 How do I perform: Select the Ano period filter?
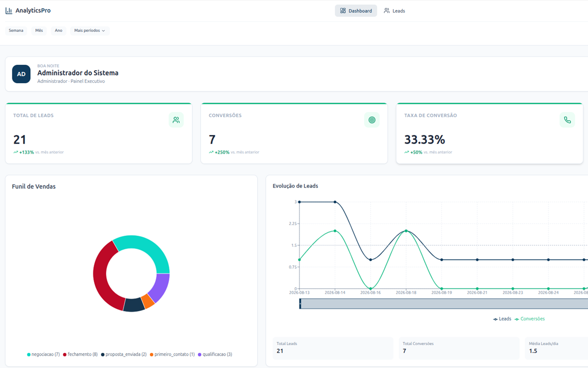(58, 30)
